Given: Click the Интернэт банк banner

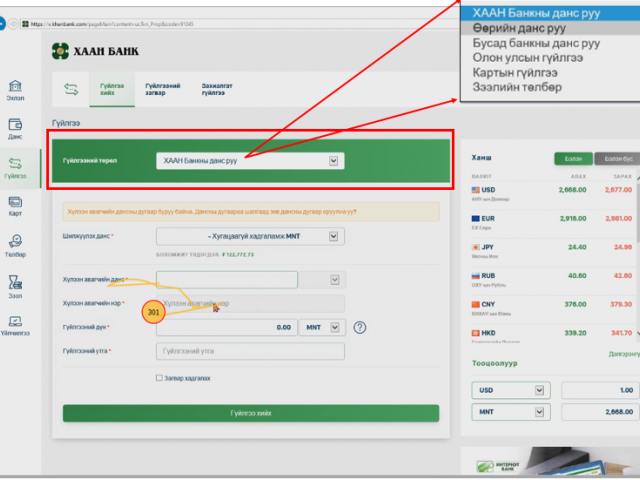Looking at the screenshot, I should pyautogui.click(x=550, y=461).
